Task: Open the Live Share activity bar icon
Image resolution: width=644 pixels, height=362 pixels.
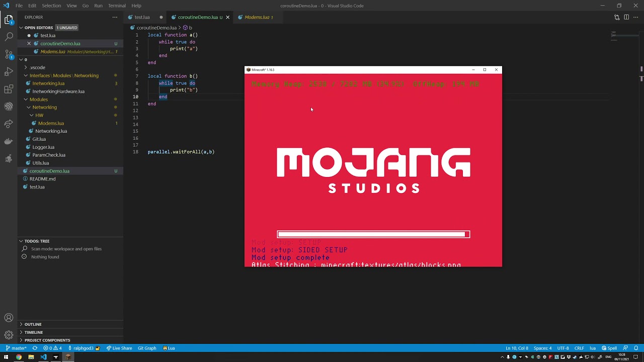Action: 9,124
